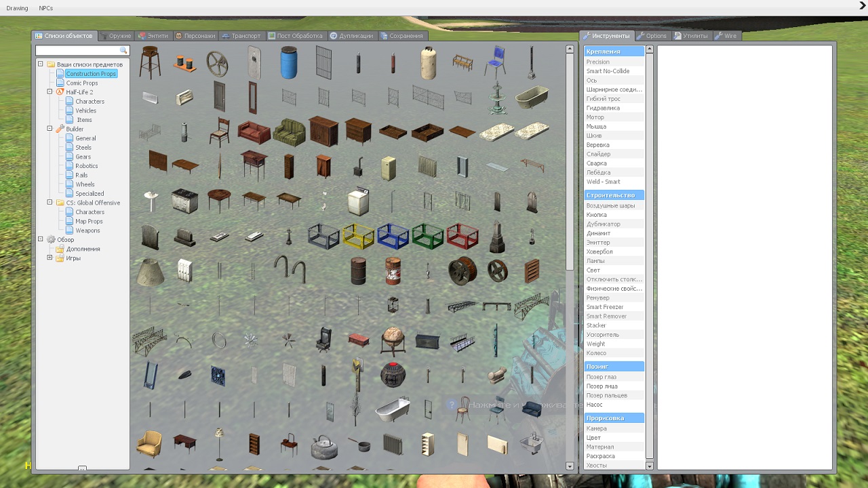Spawn the yellow wire cage prop
Image resolution: width=868 pixels, height=488 pixels.
(358, 236)
